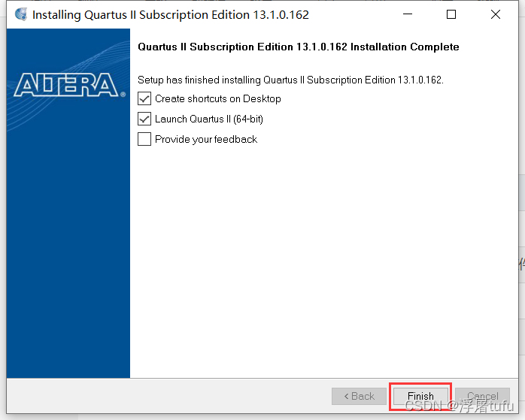Image resolution: width=525 pixels, height=420 pixels.
Task: Click the Installation Complete heading text
Action: coord(299,47)
